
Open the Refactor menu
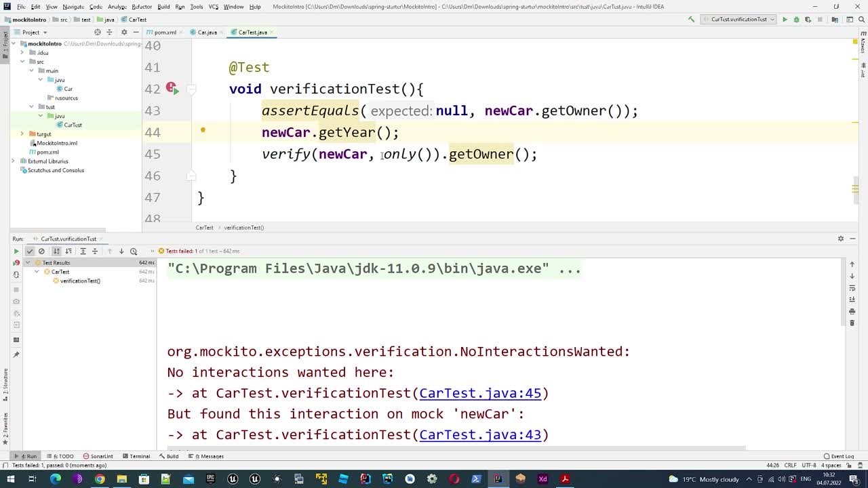[x=141, y=7]
